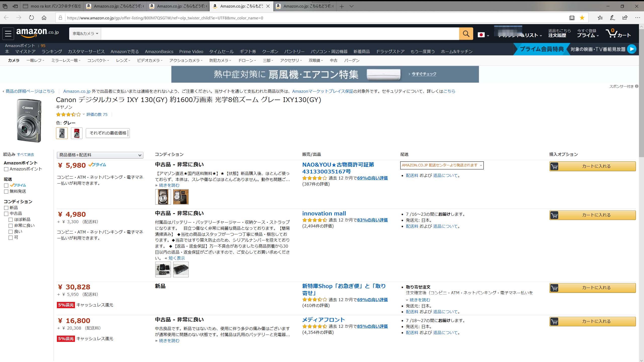Go to the browser home page

click(44, 18)
